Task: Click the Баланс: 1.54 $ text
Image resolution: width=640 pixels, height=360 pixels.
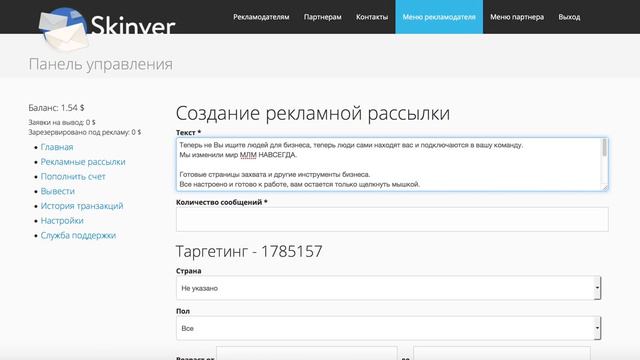Action: (x=56, y=108)
